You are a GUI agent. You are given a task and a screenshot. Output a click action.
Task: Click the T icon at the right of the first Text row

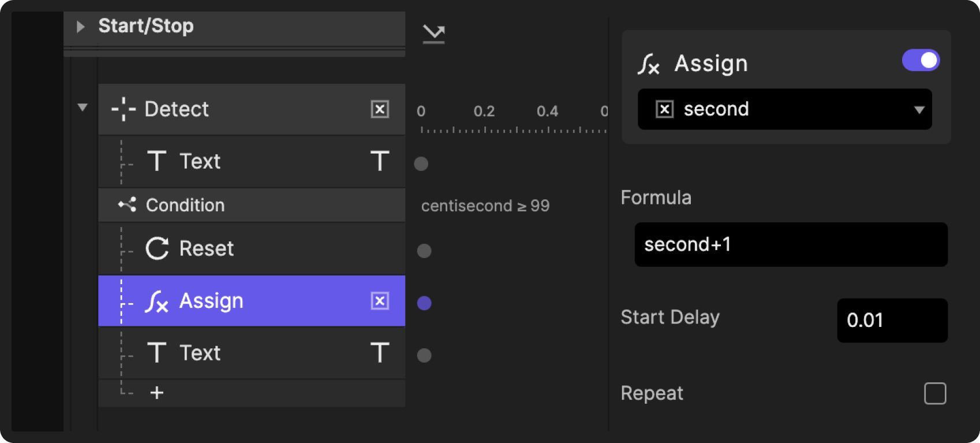[379, 161]
